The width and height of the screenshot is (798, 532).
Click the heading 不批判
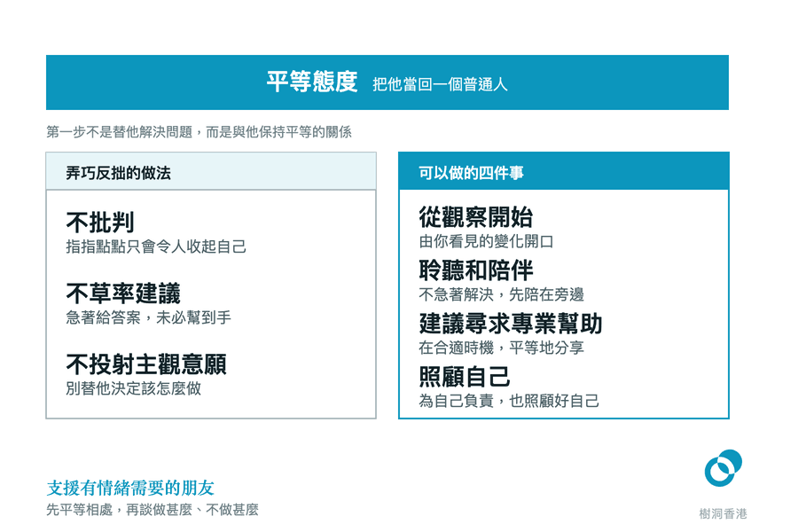tap(100, 223)
